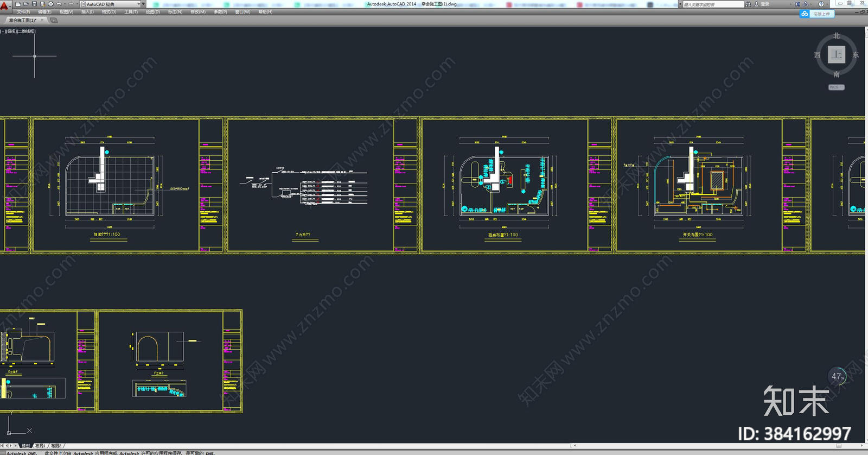The width and height of the screenshot is (868, 455).
Task: Save the drawing with the Save icon
Action: pos(34,4)
